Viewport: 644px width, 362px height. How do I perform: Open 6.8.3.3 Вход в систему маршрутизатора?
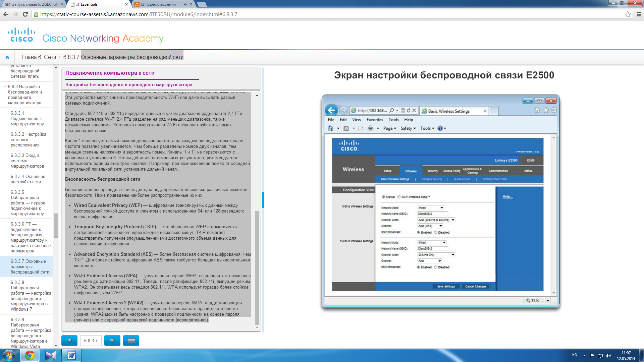pos(27,161)
